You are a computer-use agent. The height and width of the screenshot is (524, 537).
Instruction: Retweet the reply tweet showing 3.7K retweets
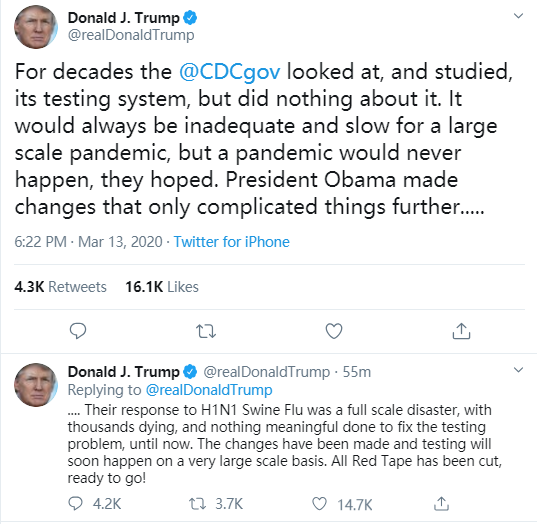click(x=197, y=504)
